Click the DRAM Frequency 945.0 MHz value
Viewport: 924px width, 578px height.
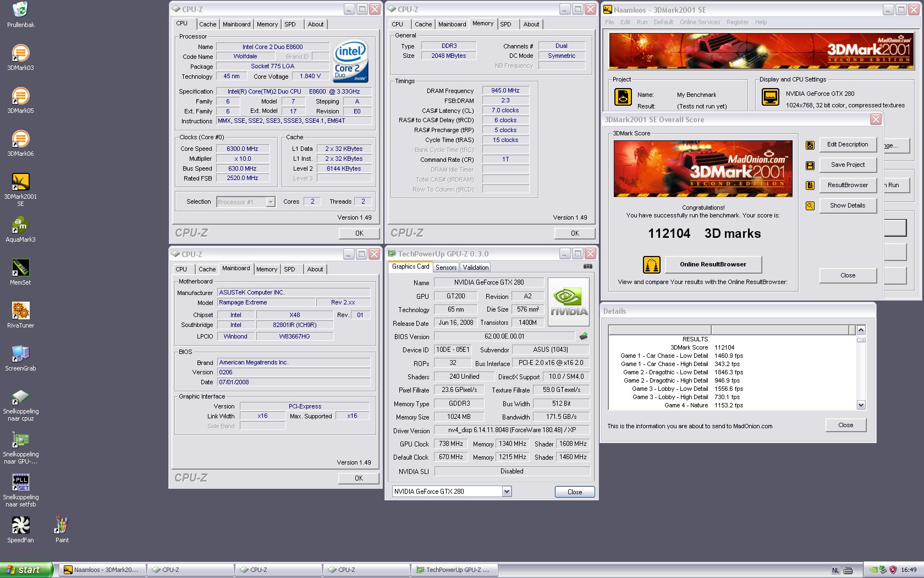[x=505, y=90]
